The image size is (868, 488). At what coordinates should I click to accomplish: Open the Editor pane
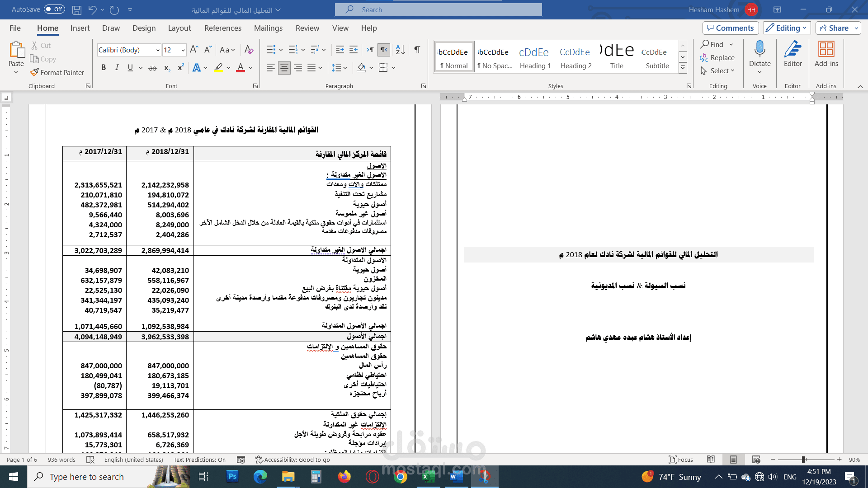click(793, 54)
